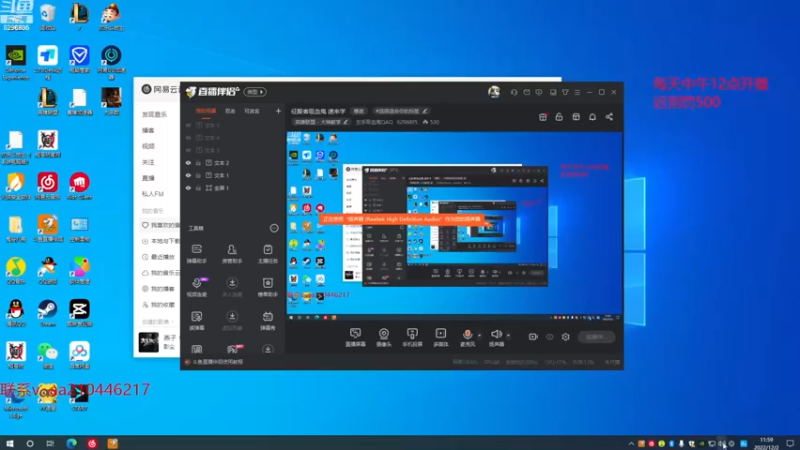Click the microphone icon in bottom toolbar
The height and width of the screenshot is (450, 800).
(x=467, y=334)
